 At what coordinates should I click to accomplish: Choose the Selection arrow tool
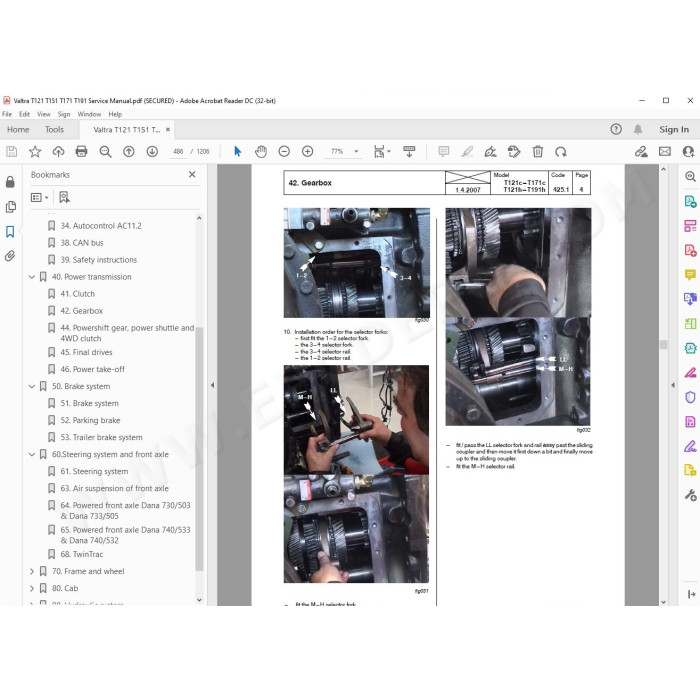[238, 151]
